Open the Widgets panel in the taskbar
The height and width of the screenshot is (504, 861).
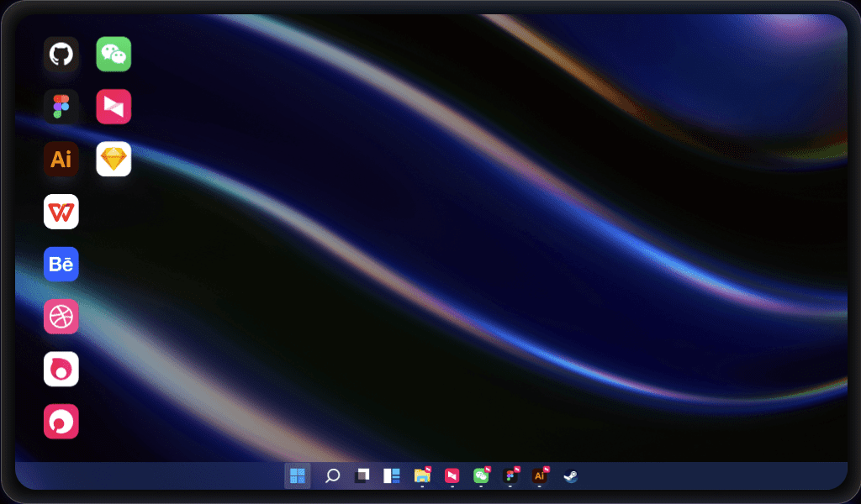click(x=392, y=476)
